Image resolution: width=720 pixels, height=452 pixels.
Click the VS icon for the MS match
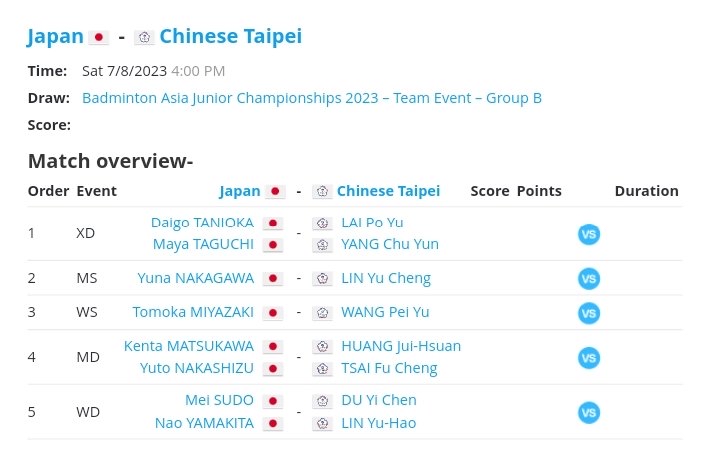point(589,278)
